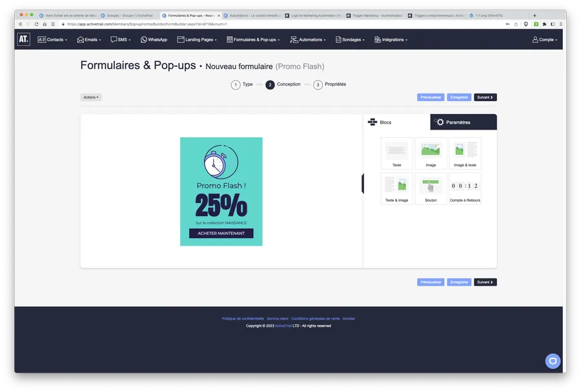Image resolution: width=581 pixels, height=392 pixels.
Task: Click the ACHETER MAINTENANT form button
Action: pyautogui.click(x=221, y=233)
